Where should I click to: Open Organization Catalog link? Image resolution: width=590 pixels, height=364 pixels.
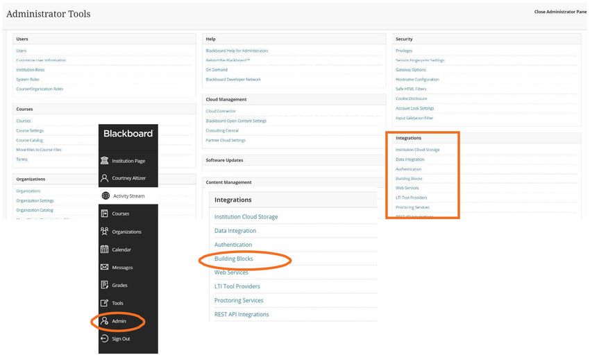point(34,210)
